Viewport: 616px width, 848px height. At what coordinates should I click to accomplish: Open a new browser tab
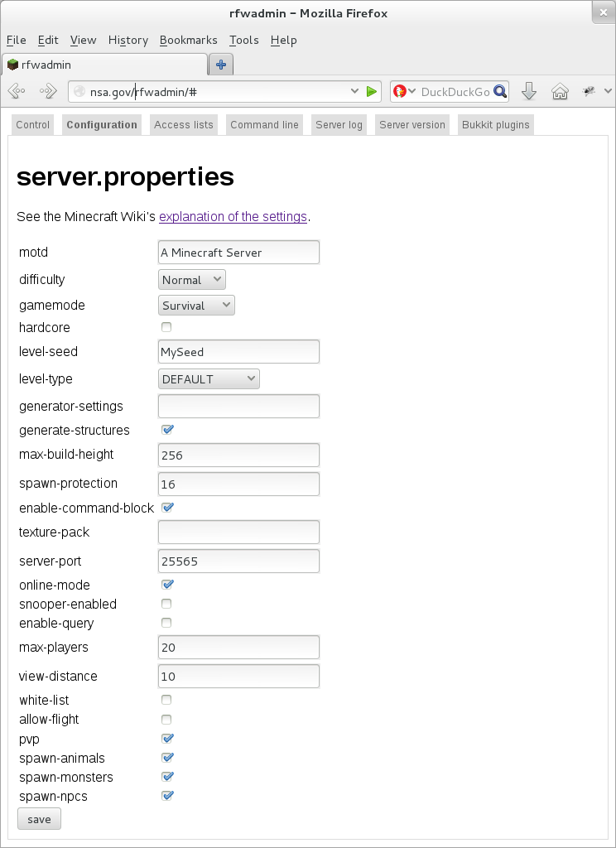pyautogui.click(x=221, y=65)
